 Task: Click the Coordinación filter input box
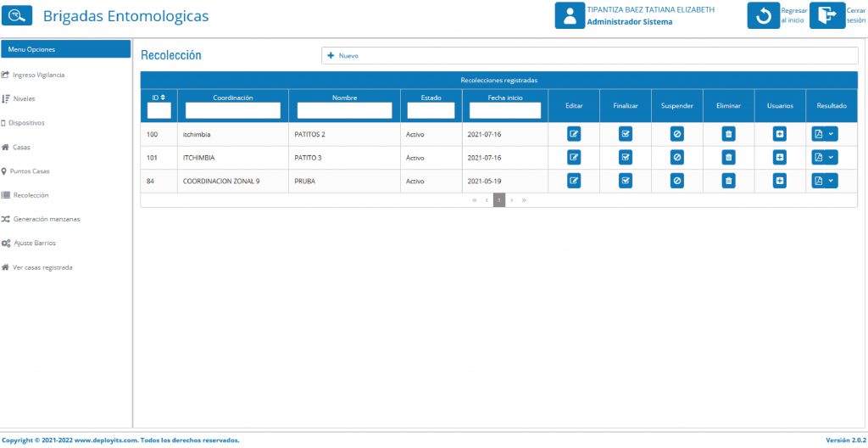pos(232,110)
